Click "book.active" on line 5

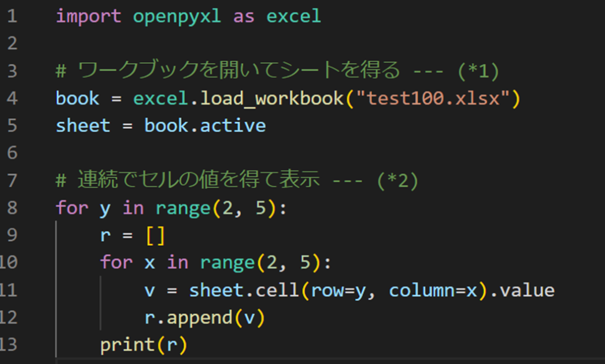[206, 125]
